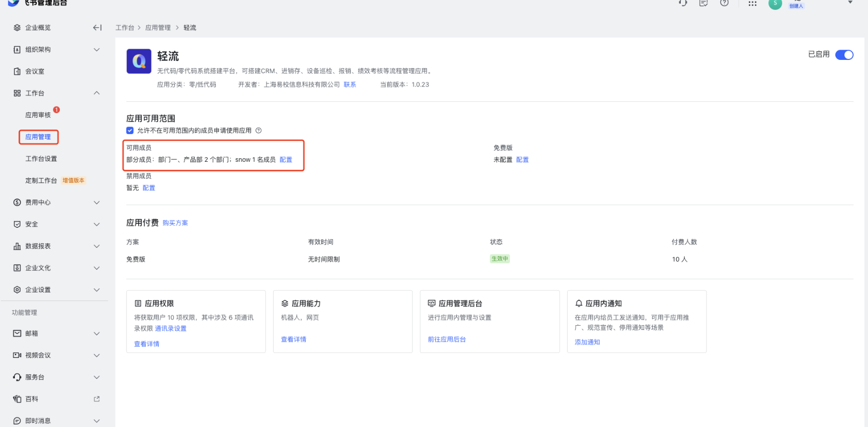Click the 组织架构 icon in sidebar

click(x=17, y=50)
